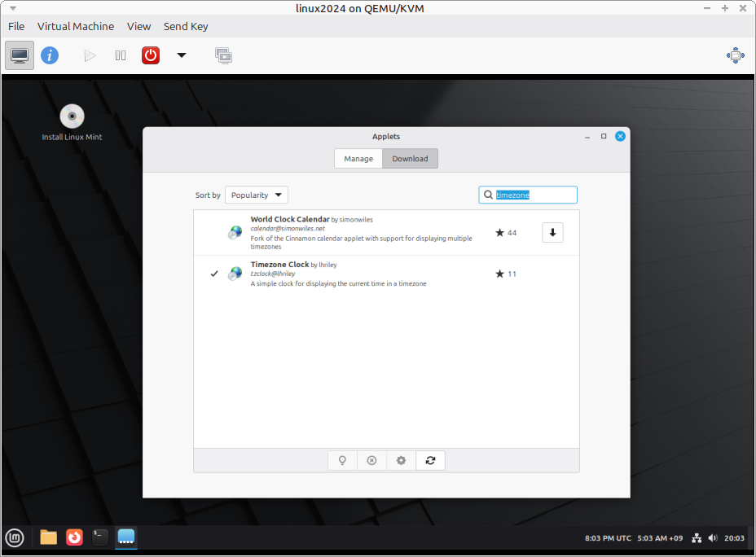This screenshot has height=557, width=756.
Task: Shut down VM with red power button
Action: tap(151, 55)
